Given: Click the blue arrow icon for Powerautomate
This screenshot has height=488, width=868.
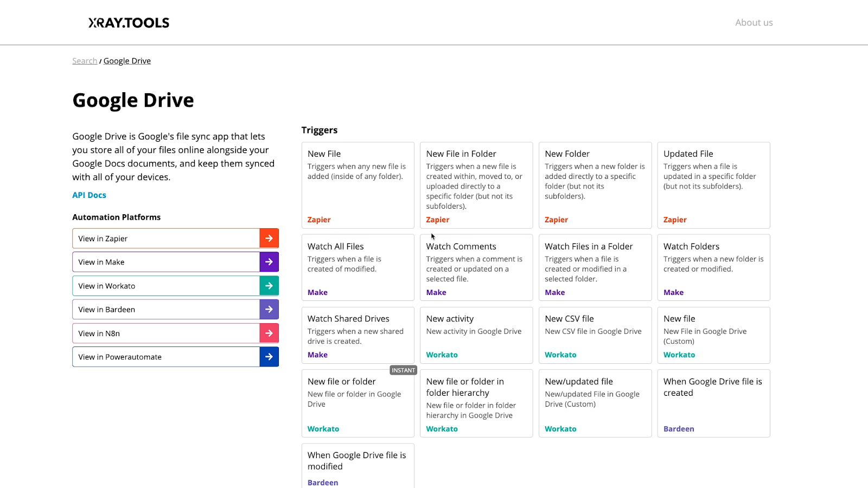Looking at the screenshot, I should point(269,357).
